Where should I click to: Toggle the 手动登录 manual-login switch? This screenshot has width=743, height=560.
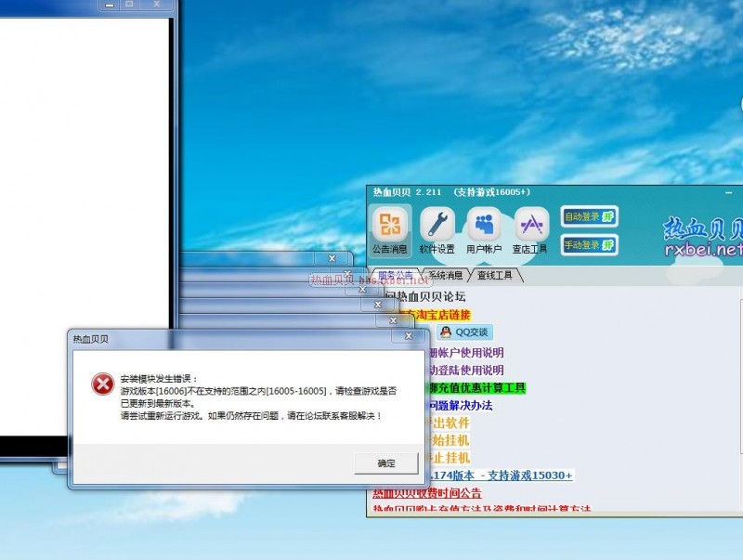(590, 245)
